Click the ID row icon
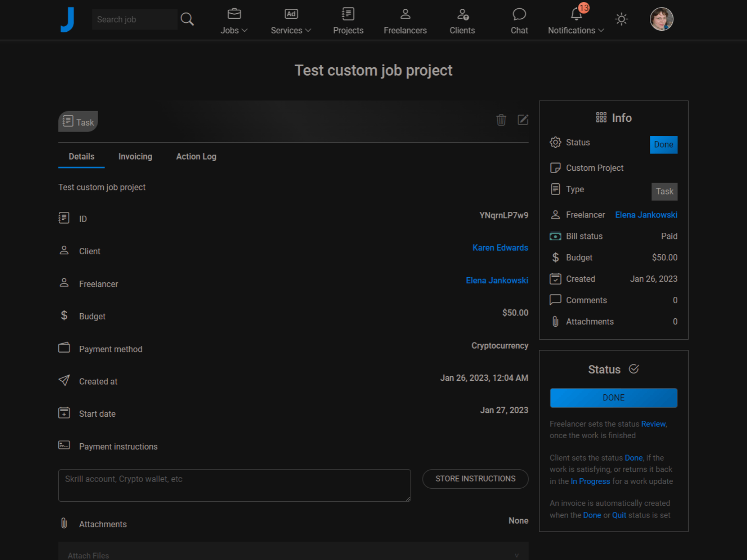747x560 pixels. click(x=64, y=218)
